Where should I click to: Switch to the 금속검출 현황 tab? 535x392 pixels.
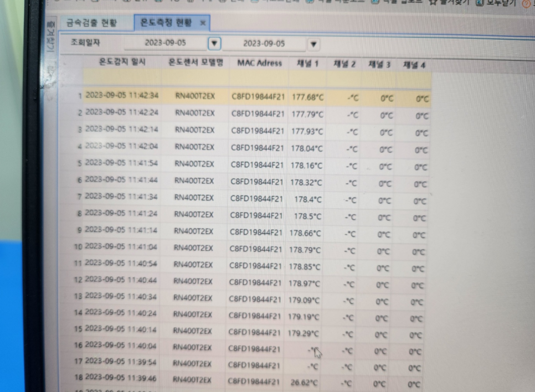[91, 23]
